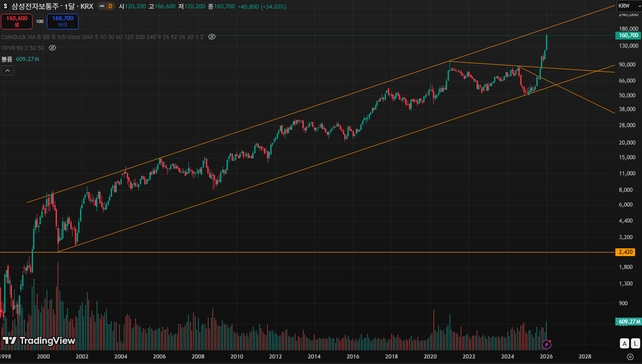Image resolution: width=642 pixels, height=364 pixels.
Task: Click the 2000 label on the time axis
Action: pos(43,356)
